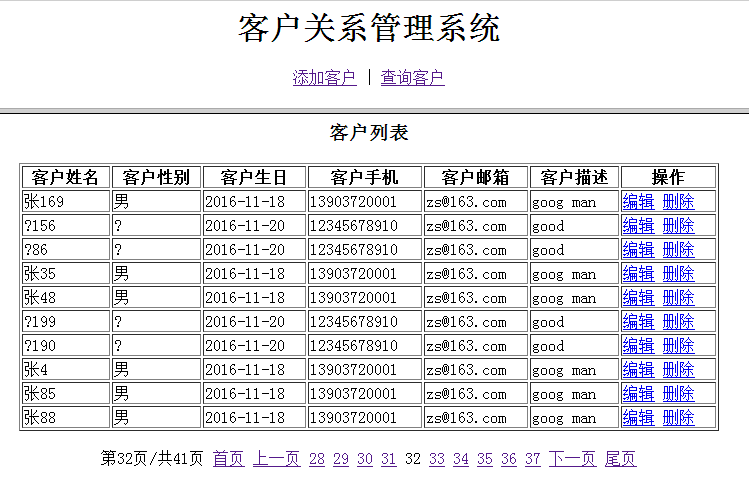Image resolution: width=749 pixels, height=501 pixels.
Task: Select the 客户姓名 column header
Action: pyautogui.click(x=66, y=177)
